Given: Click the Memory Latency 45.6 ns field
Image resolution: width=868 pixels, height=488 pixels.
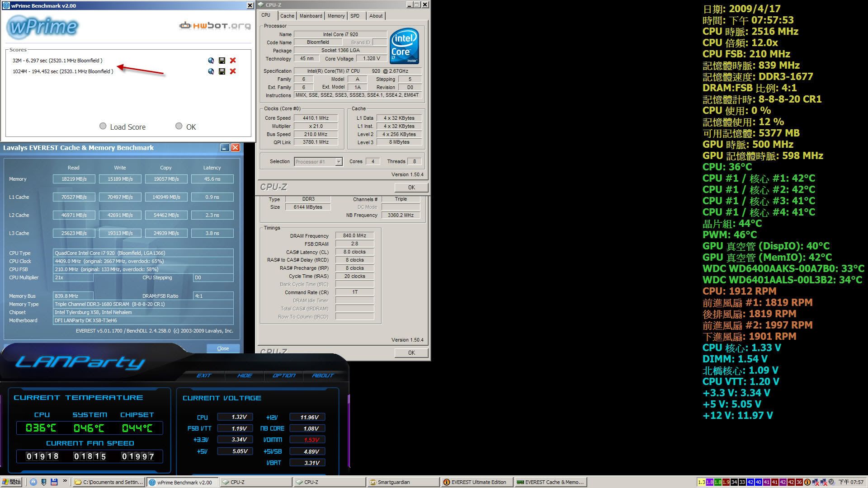Looking at the screenshot, I should pos(212,179).
